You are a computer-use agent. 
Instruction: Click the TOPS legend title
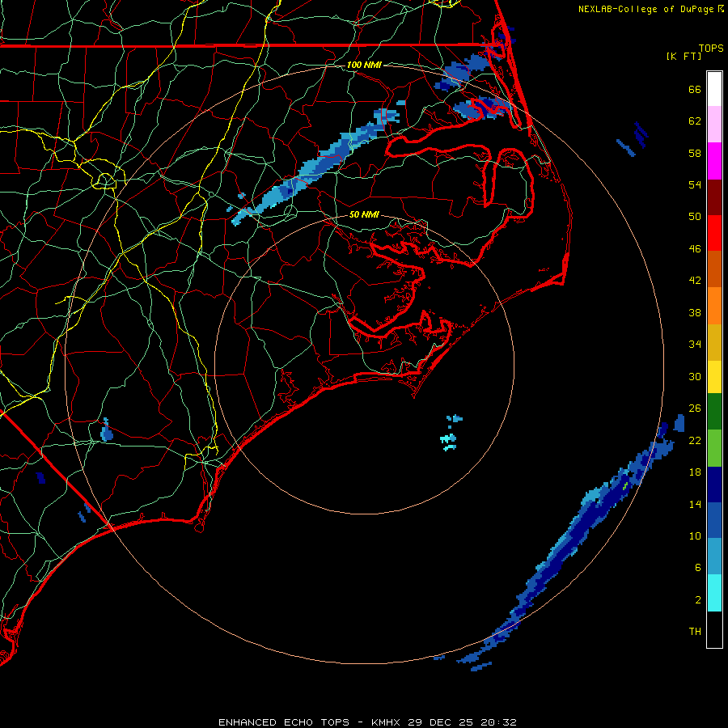coord(711,48)
